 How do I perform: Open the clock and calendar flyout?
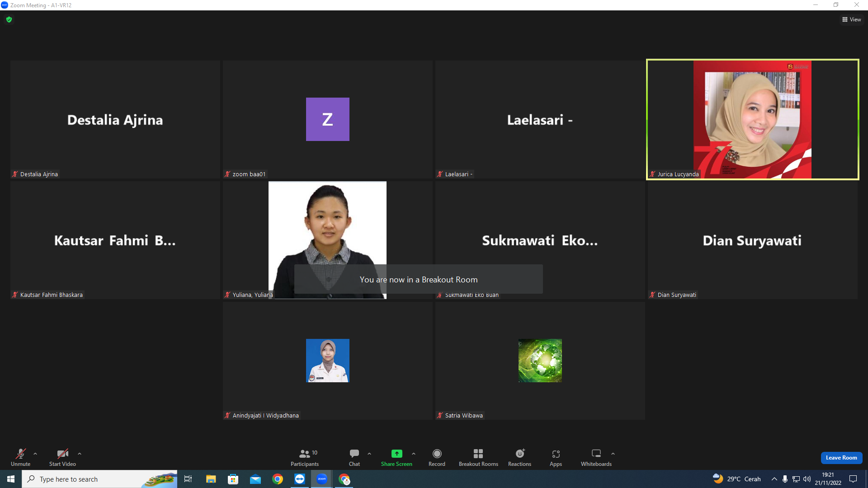click(828, 479)
